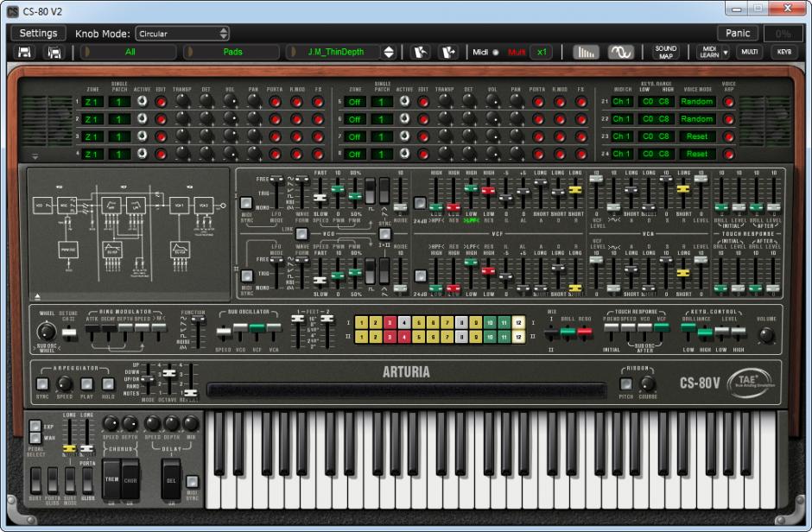Click the master Volume knob

coord(766,335)
